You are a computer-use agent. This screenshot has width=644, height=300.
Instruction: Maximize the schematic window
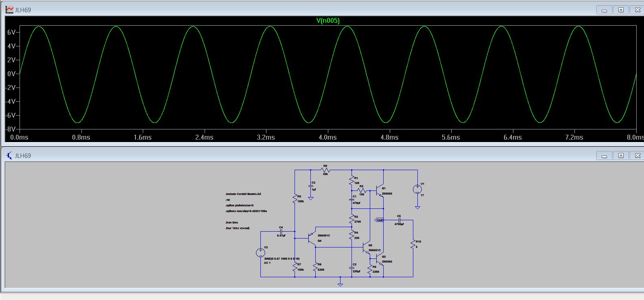[x=621, y=155]
